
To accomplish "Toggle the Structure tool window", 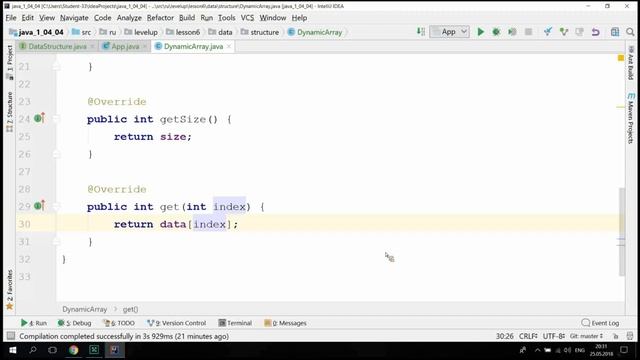I will (9, 111).
